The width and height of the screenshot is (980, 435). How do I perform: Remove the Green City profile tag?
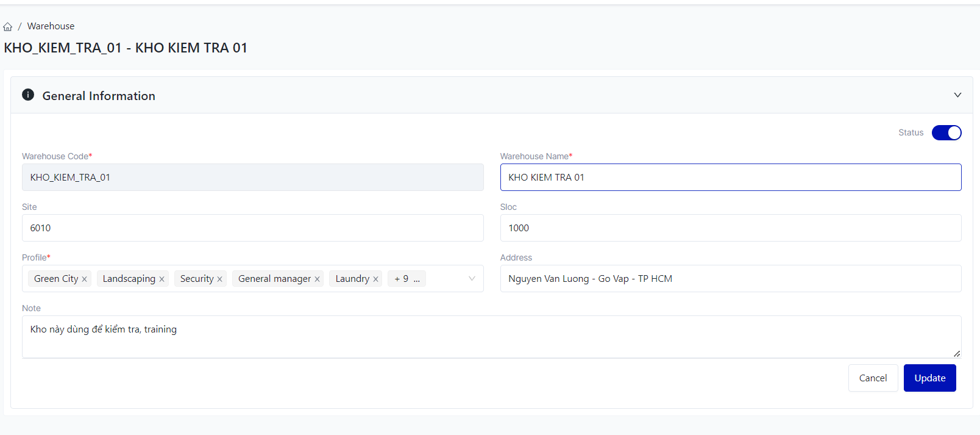point(85,279)
